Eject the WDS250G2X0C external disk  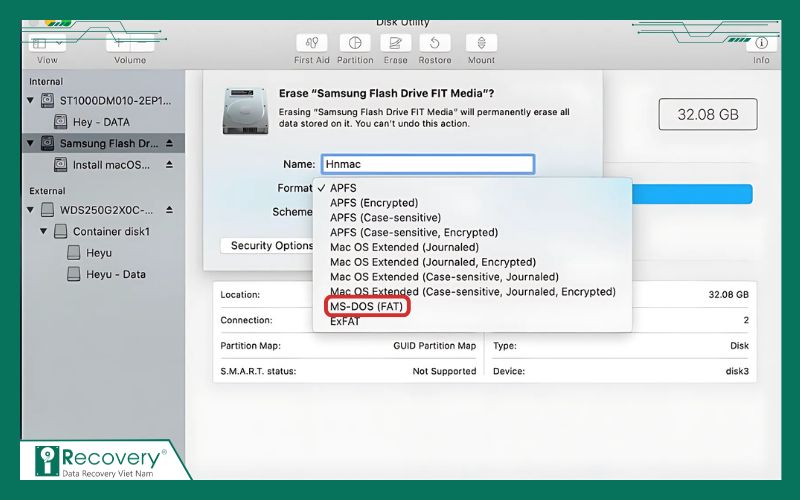[x=169, y=210]
